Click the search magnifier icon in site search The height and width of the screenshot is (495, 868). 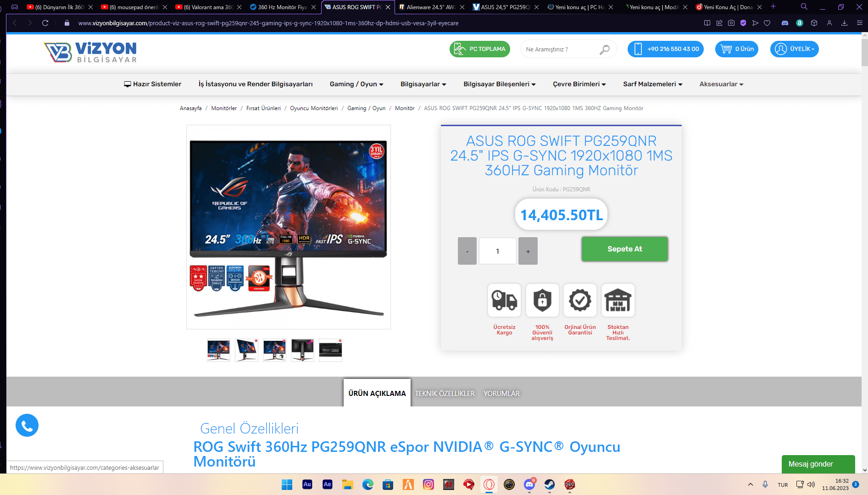coord(604,50)
